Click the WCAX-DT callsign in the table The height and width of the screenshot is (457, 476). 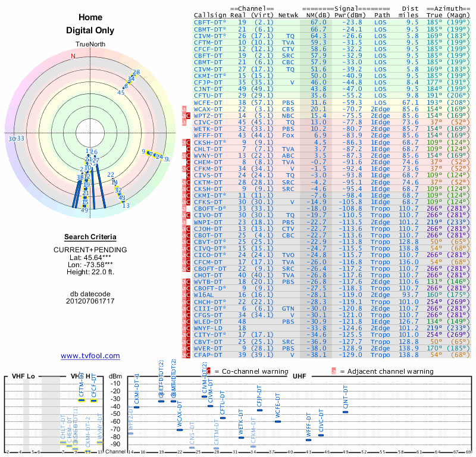pyautogui.click(x=208, y=109)
